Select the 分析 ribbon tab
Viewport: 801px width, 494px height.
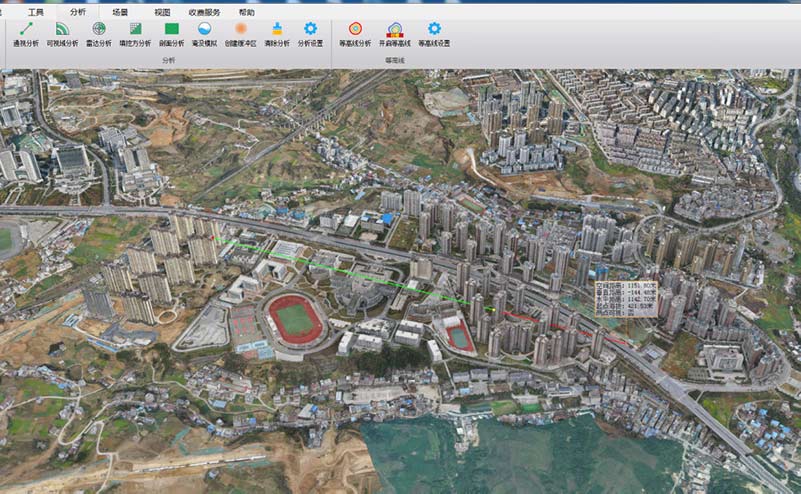coord(78,12)
